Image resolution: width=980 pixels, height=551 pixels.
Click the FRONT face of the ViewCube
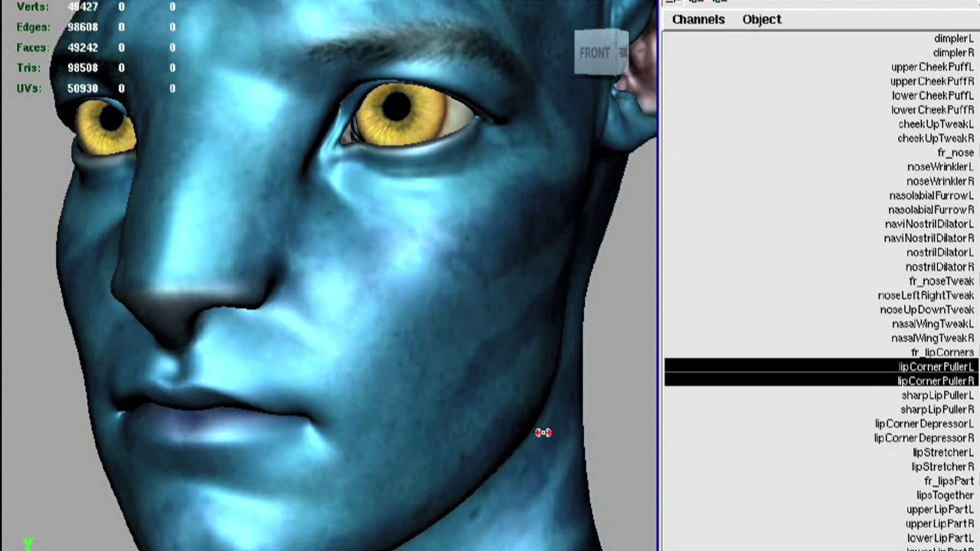tap(595, 53)
